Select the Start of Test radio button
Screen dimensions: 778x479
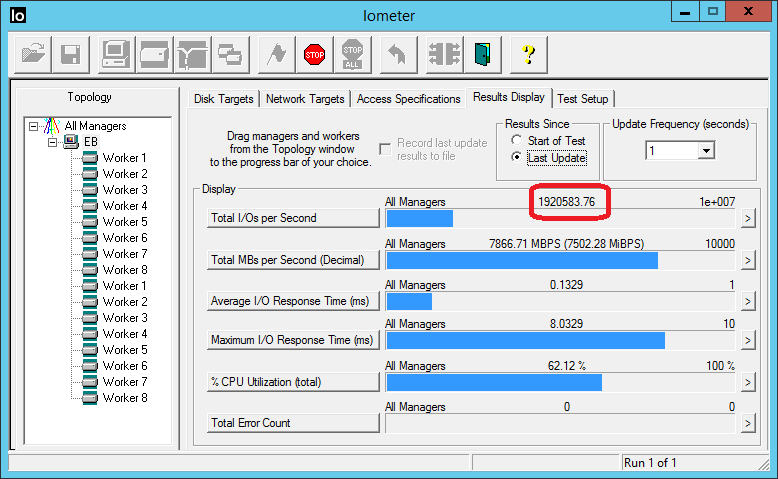(517, 141)
